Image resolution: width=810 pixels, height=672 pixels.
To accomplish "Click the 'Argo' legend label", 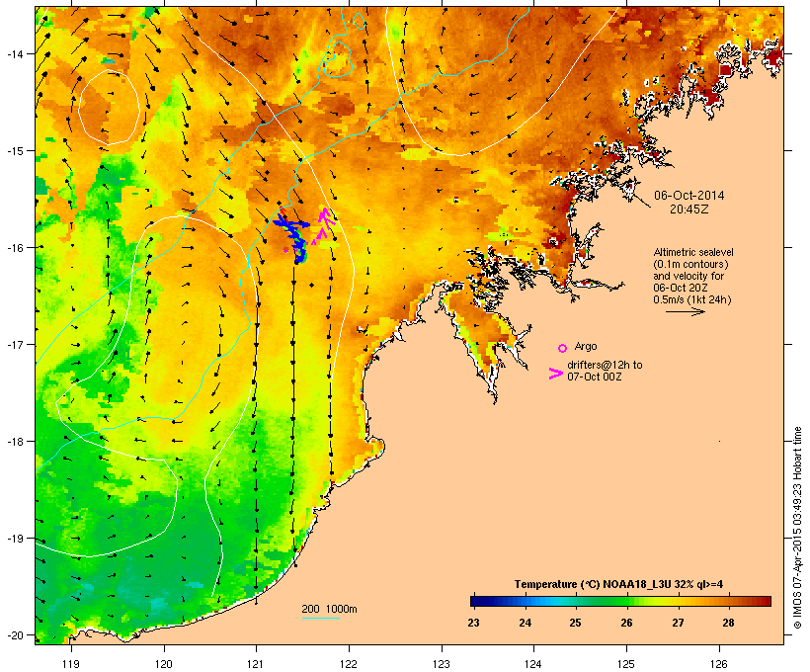I will click(586, 346).
